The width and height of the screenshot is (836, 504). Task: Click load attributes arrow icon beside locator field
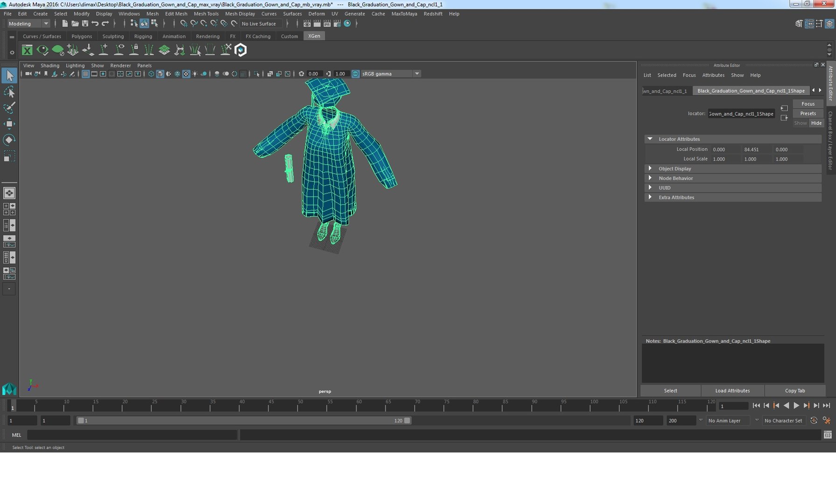point(784,108)
